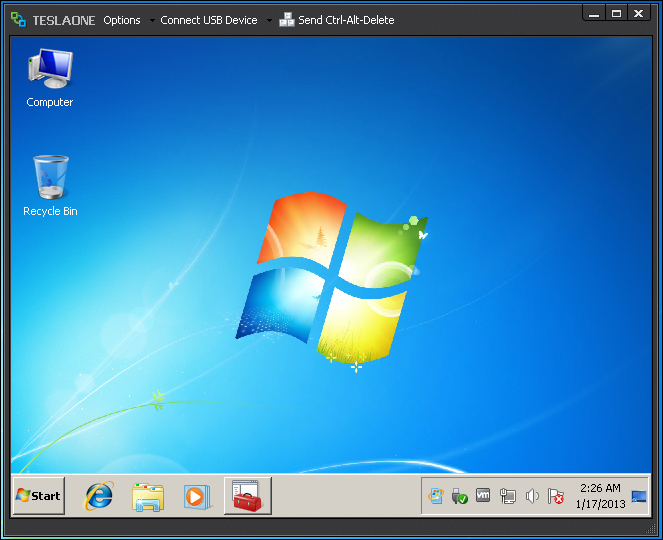Viewport: 663px width, 540px height.
Task: Close the TESLAONE console window
Action: click(x=638, y=14)
